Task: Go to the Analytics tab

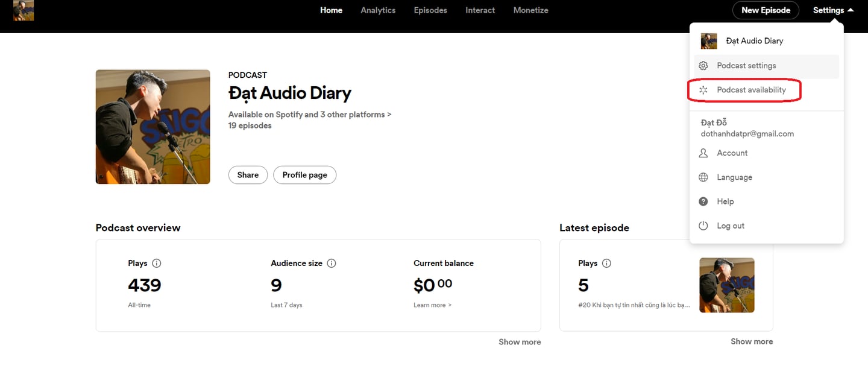Action: (378, 10)
